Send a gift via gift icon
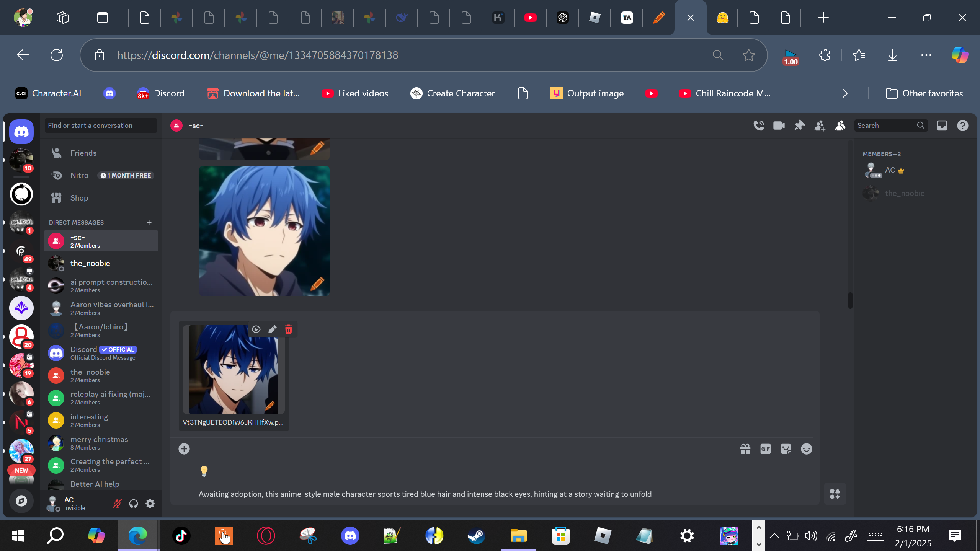The width and height of the screenshot is (980, 551). click(745, 449)
